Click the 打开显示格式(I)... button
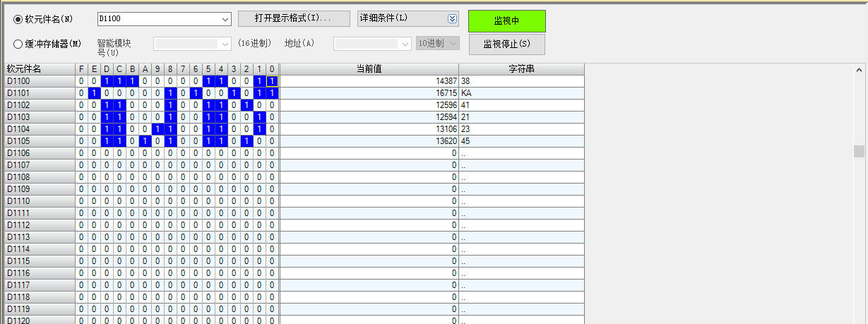Viewport: 868px width, 324px height. point(294,18)
